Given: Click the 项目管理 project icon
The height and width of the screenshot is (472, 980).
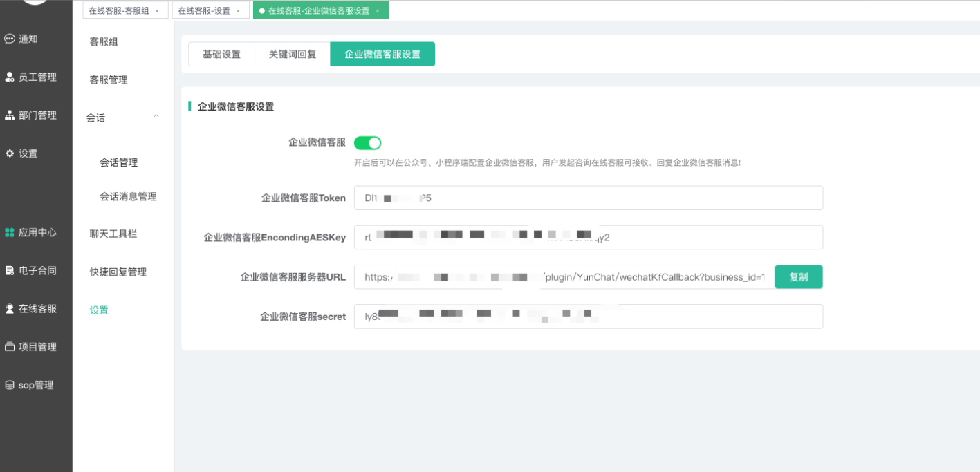Looking at the screenshot, I should click(x=10, y=347).
